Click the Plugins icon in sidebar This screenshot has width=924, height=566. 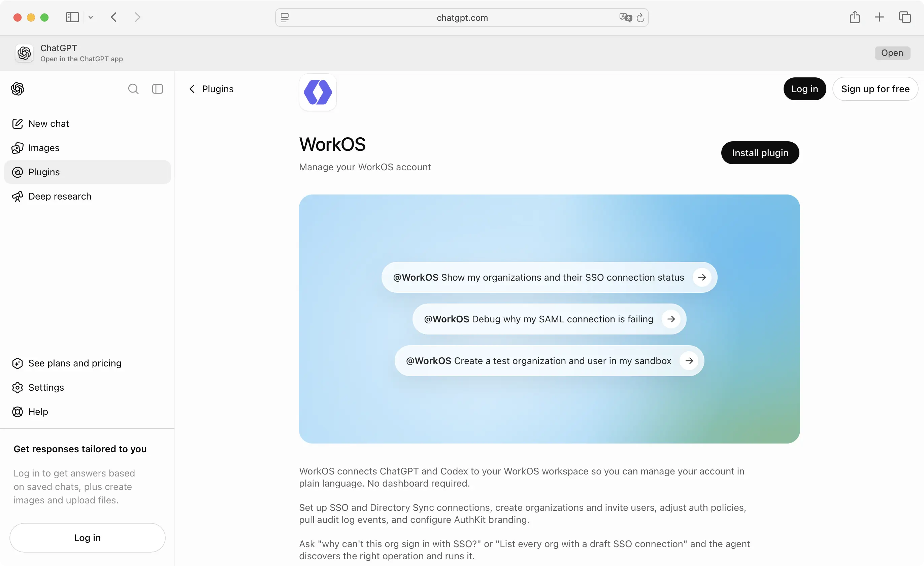tap(17, 172)
